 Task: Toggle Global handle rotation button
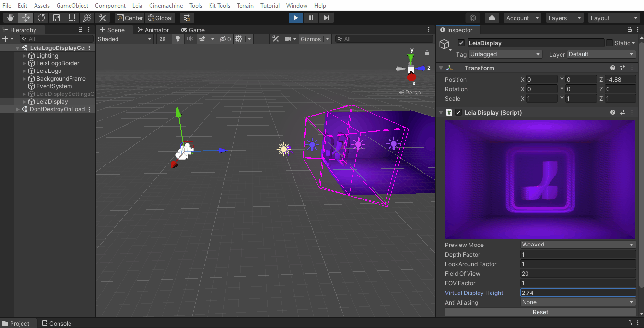pos(160,18)
